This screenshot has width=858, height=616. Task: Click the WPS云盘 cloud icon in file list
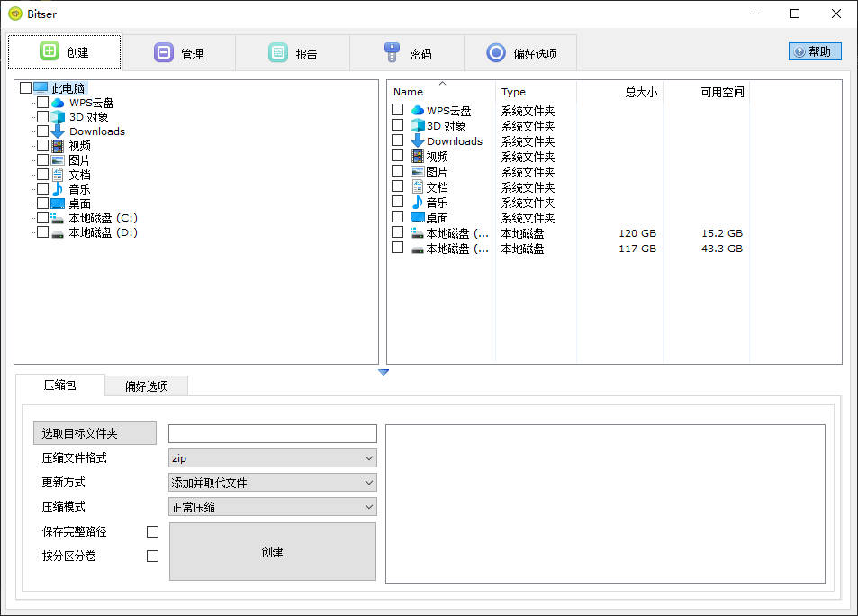418,111
